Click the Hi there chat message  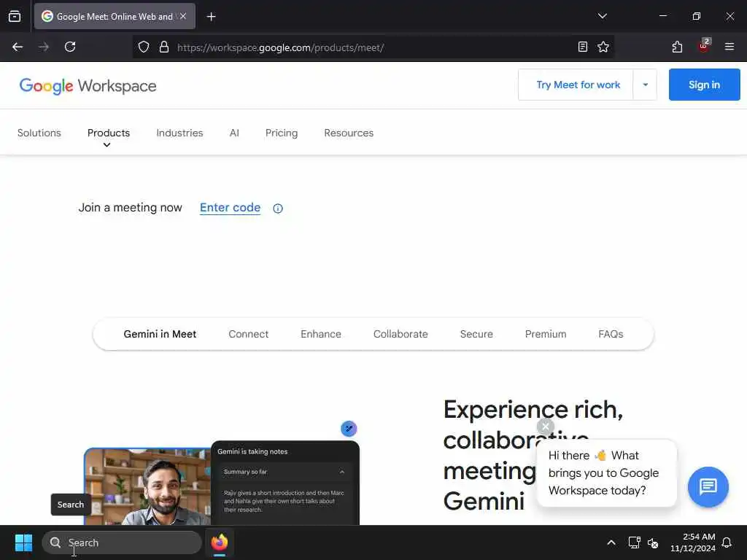pos(606,472)
